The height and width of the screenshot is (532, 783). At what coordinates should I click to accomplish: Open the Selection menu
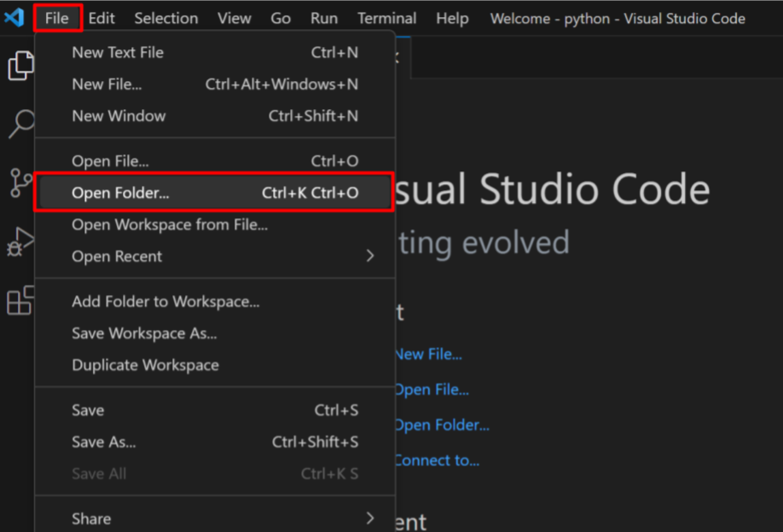[165, 19]
